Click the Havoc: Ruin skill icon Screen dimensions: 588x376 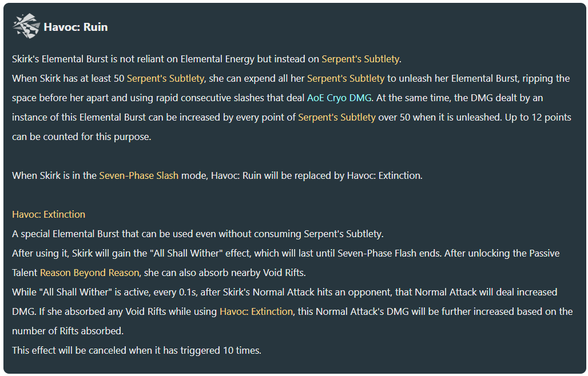(x=26, y=26)
